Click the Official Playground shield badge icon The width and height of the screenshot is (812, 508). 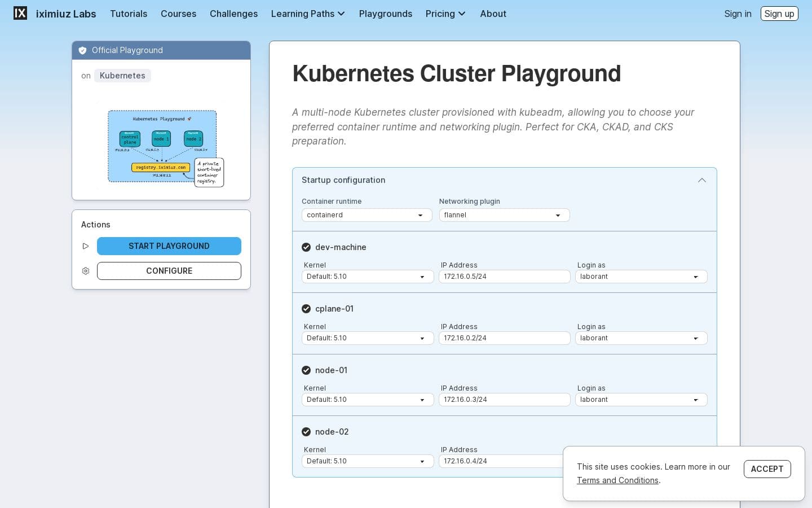82,50
